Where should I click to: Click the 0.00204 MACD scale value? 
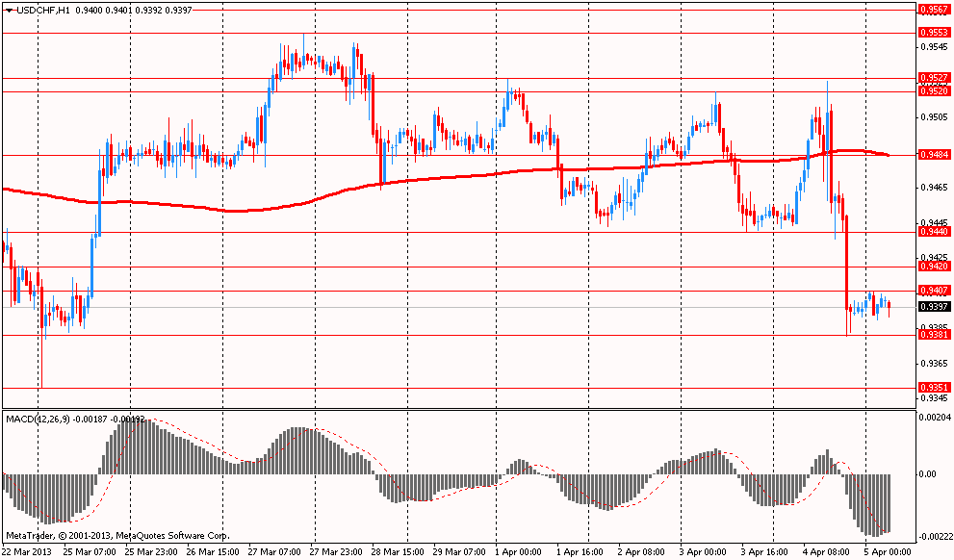point(936,417)
